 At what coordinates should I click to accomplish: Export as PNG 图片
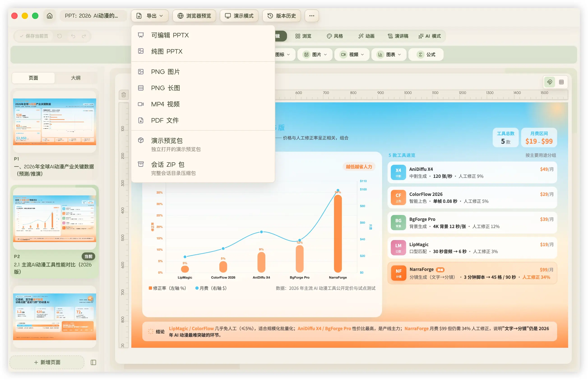[x=203, y=72]
